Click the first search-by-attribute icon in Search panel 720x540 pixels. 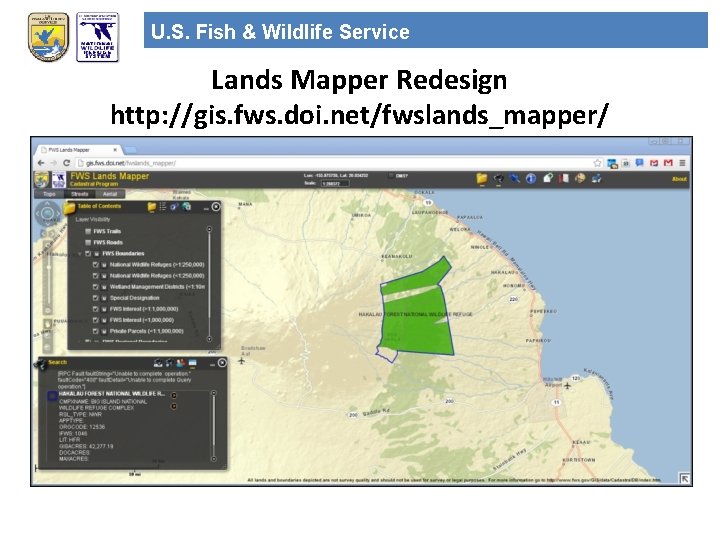(x=158, y=363)
